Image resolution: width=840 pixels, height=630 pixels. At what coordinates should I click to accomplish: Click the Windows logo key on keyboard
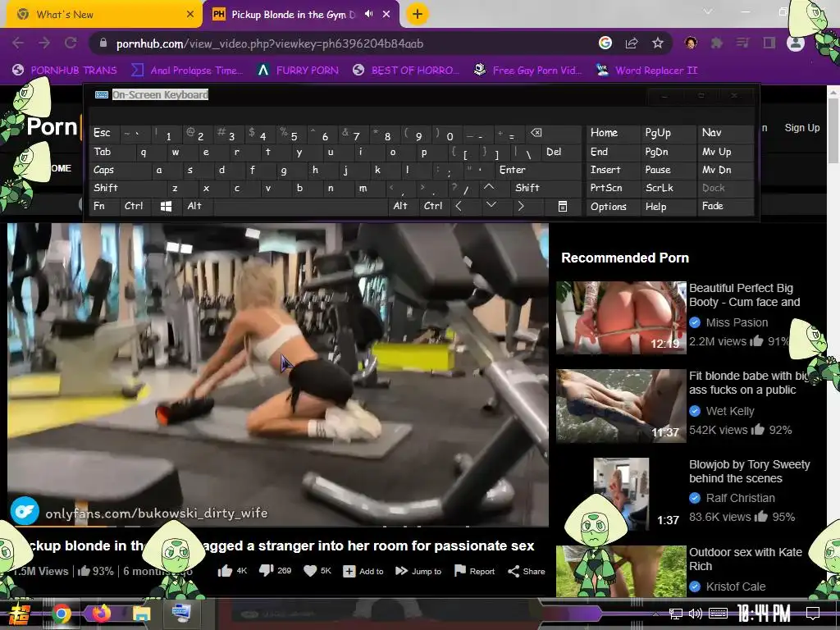click(166, 206)
